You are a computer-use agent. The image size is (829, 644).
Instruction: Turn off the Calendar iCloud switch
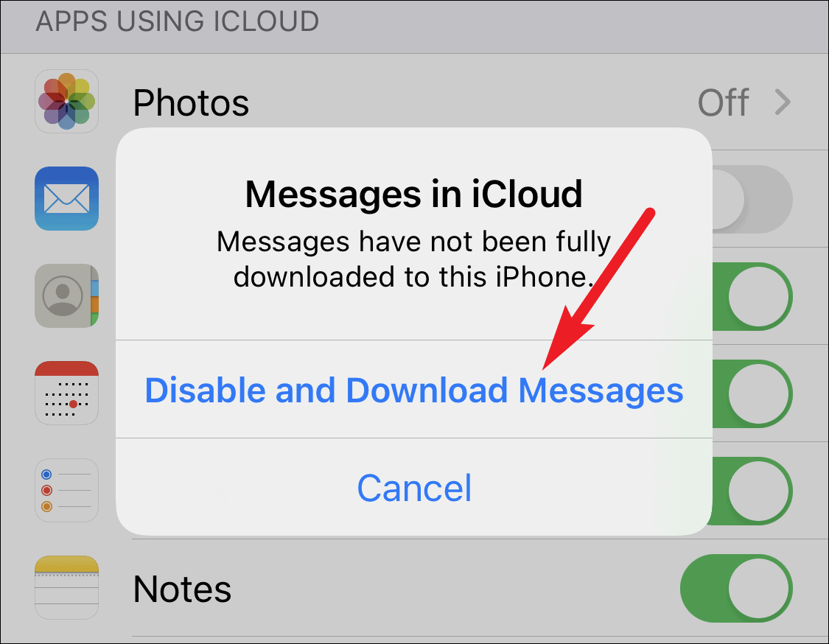pos(752,394)
